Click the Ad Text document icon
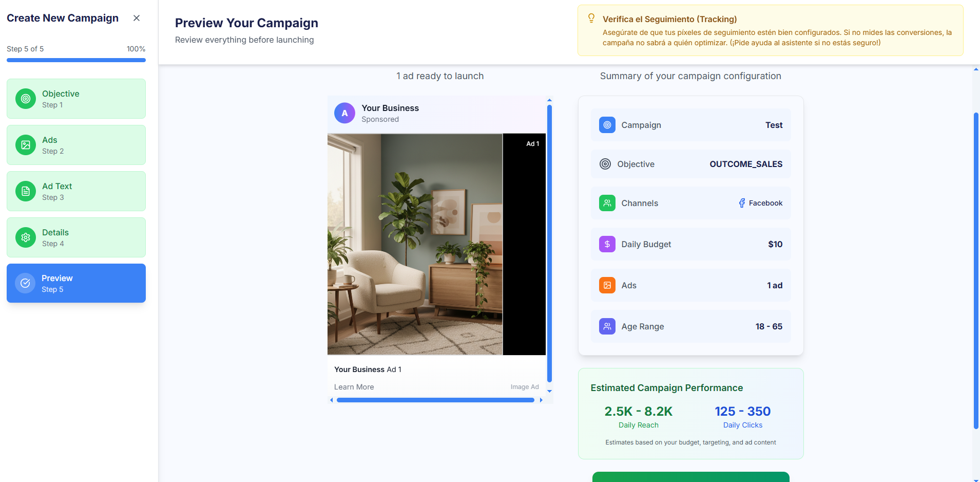Viewport: 980px width, 482px height. [26, 191]
